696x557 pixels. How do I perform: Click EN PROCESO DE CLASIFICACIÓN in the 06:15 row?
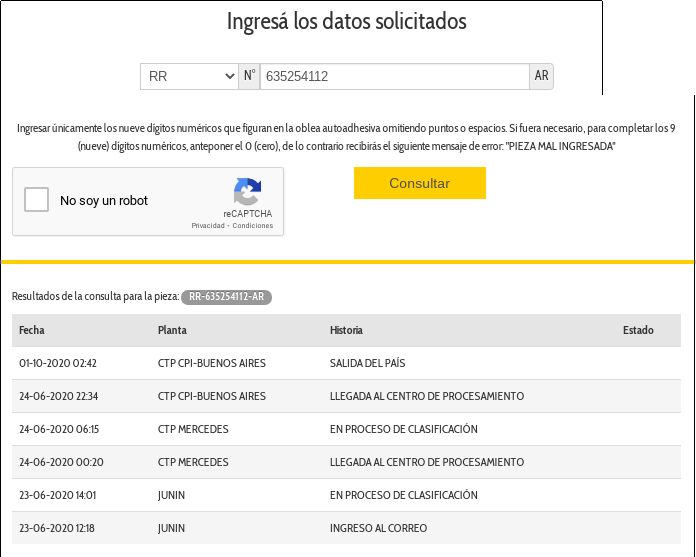(x=403, y=429)
